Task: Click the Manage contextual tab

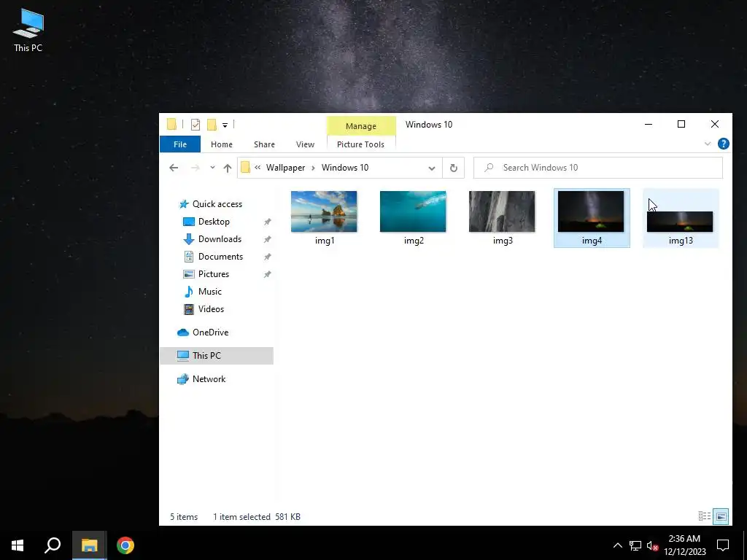Action: [x=361, y=126]
